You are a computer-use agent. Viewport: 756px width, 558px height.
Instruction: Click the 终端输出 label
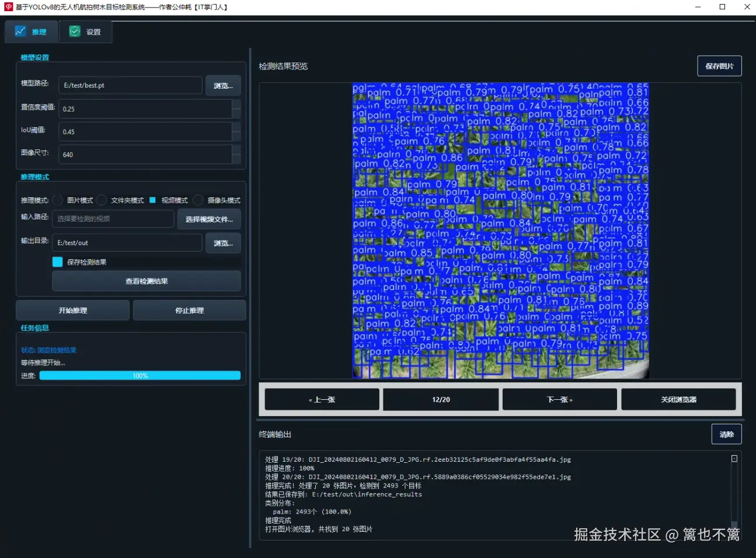pyautogui.click(x=275, y=434)
